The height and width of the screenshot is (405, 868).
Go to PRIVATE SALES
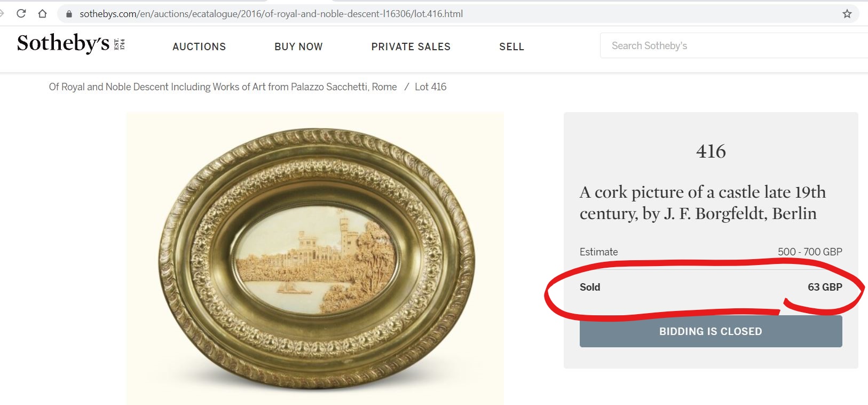click(411, 47)
